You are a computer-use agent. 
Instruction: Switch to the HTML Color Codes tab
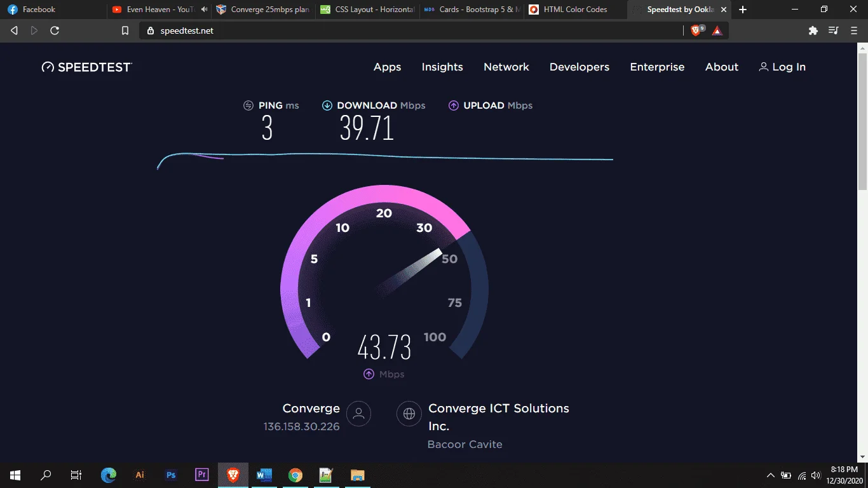tap(576, 10)
